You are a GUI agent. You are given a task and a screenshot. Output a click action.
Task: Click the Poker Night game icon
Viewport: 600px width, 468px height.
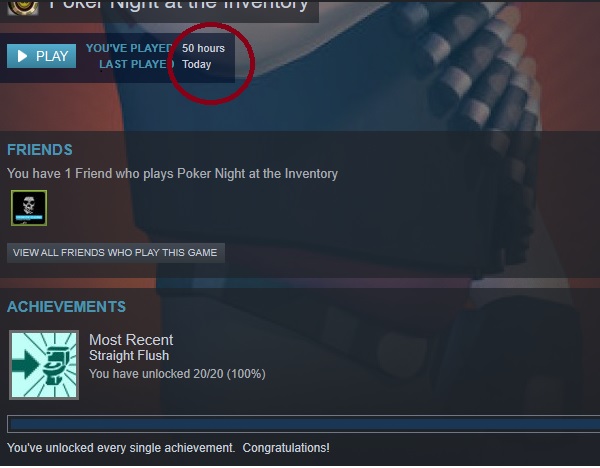click(x=23, y=7)
